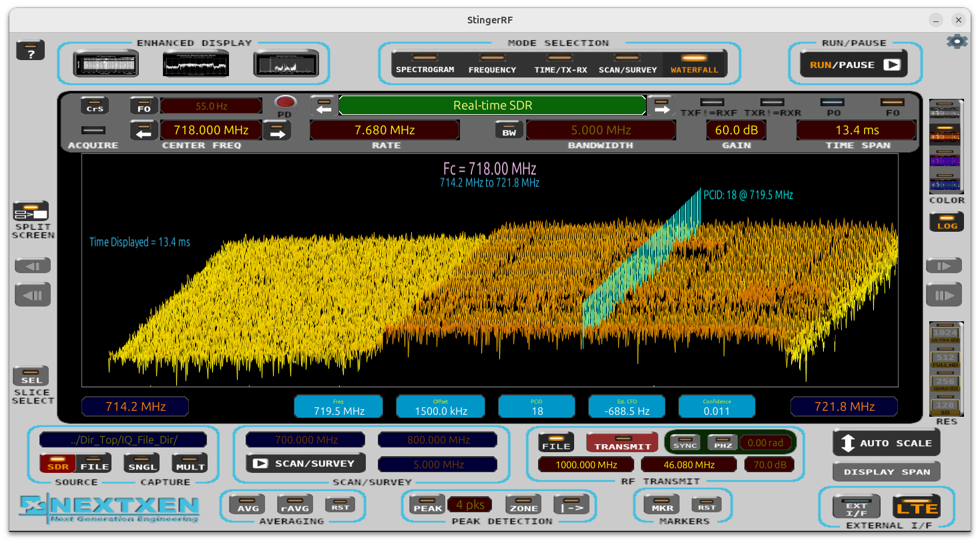
Task: Click the lower left skip-back arrow button
Action: coord(33,295)
